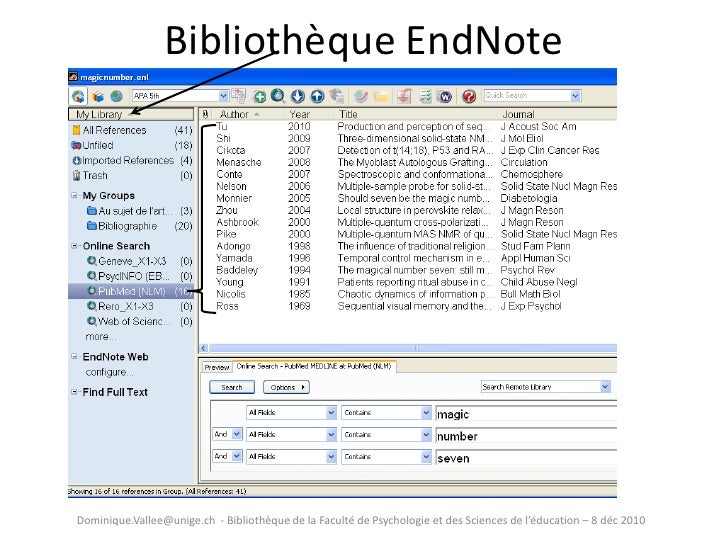
Task: Select the PubMed (NLM) online search group
Action: point(131,291)
